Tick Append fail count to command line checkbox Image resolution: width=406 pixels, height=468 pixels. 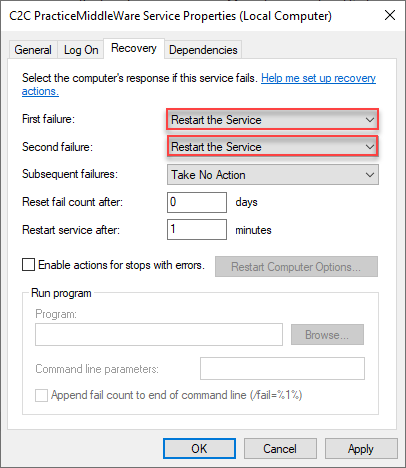pos(41,395)
